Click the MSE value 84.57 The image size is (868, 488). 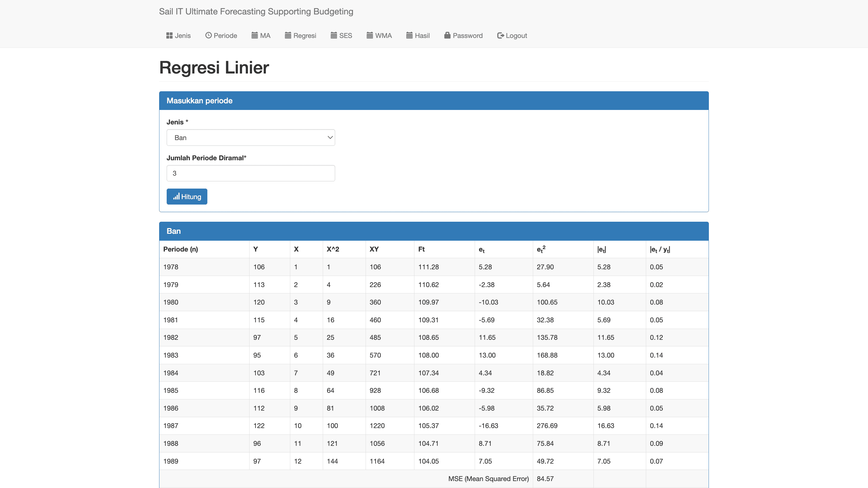(545, 479)
